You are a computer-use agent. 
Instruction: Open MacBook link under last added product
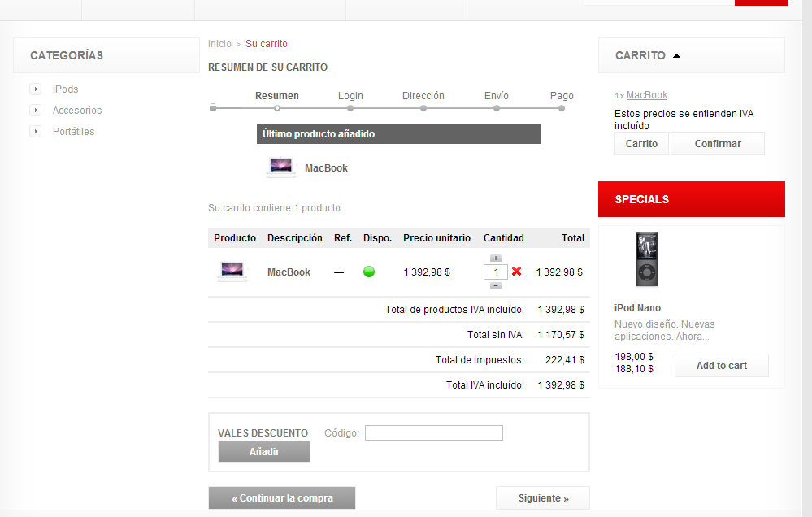tap(326, 168)
